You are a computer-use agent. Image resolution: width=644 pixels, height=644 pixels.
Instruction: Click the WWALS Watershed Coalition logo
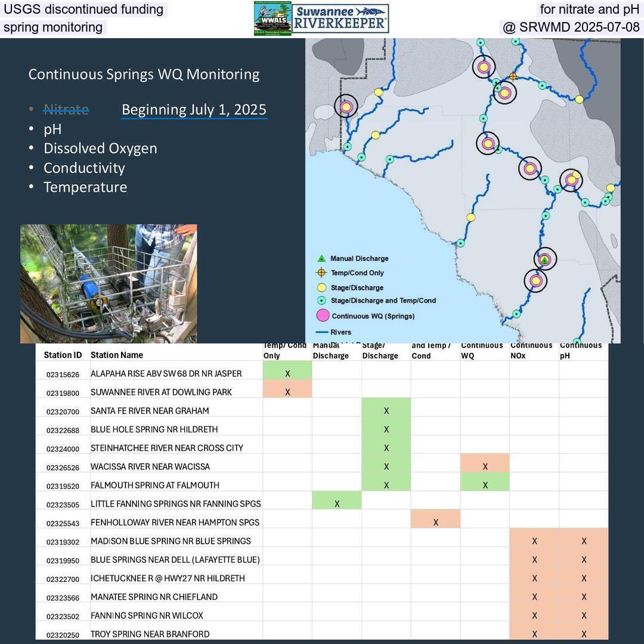(273, 18)
